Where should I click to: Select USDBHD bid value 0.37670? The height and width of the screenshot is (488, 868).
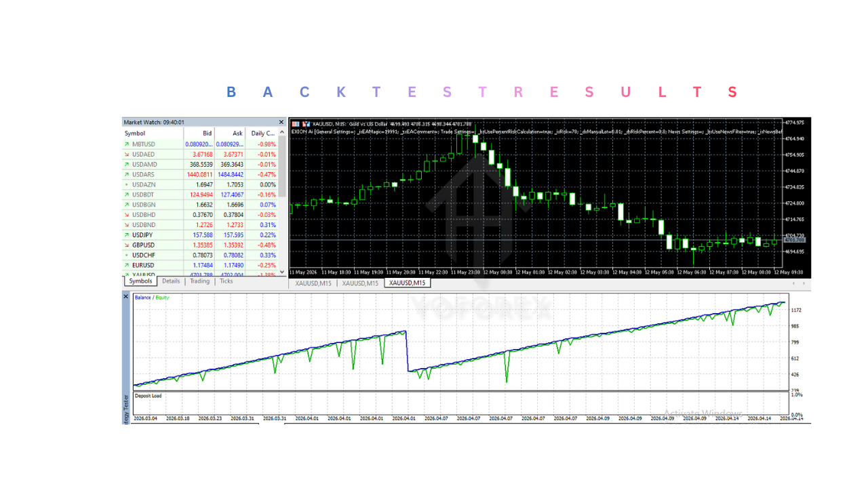(202, 215)
